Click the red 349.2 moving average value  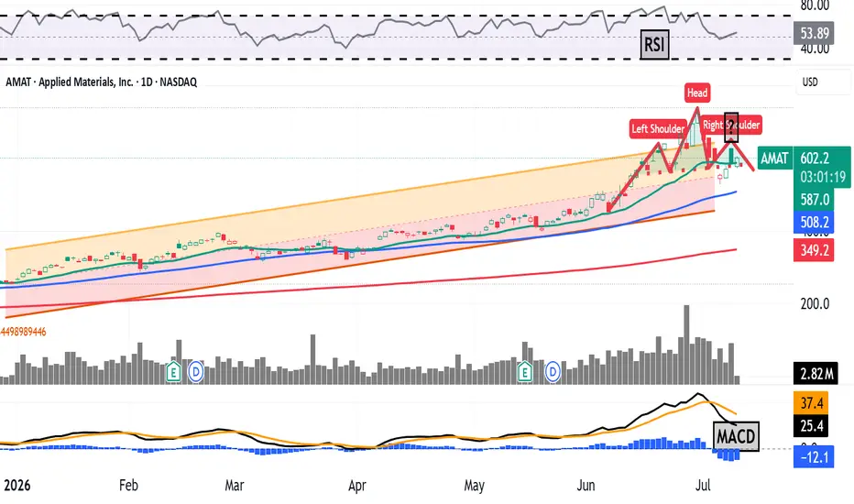click(815, 251)
